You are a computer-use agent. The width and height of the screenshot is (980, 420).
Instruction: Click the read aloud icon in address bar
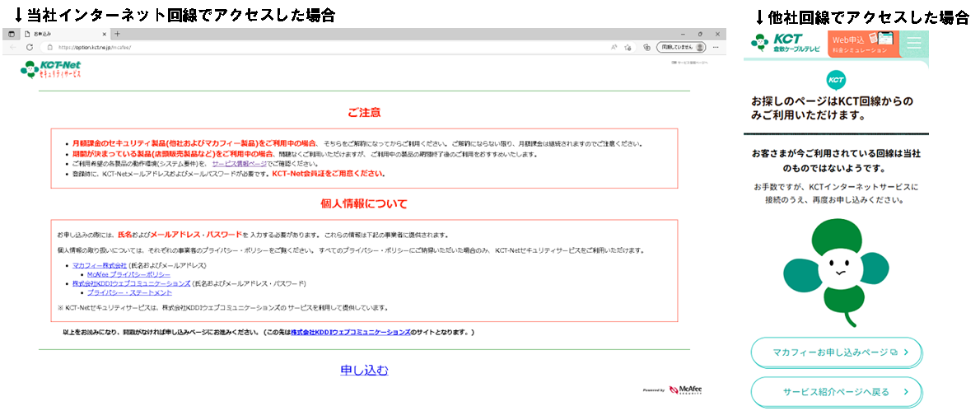614,47
